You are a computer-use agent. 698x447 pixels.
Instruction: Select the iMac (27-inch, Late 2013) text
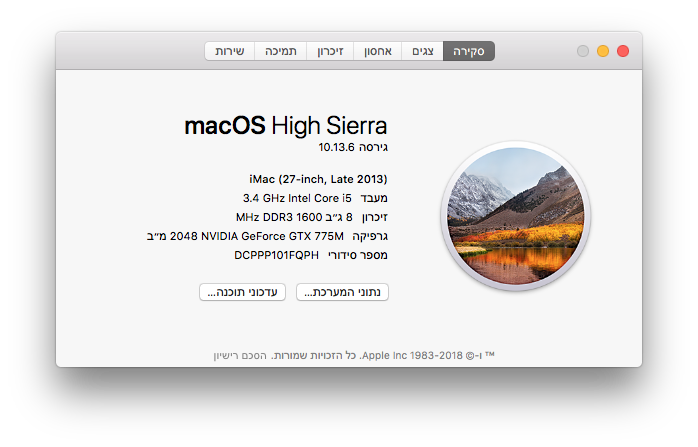(x=318, y=179)
